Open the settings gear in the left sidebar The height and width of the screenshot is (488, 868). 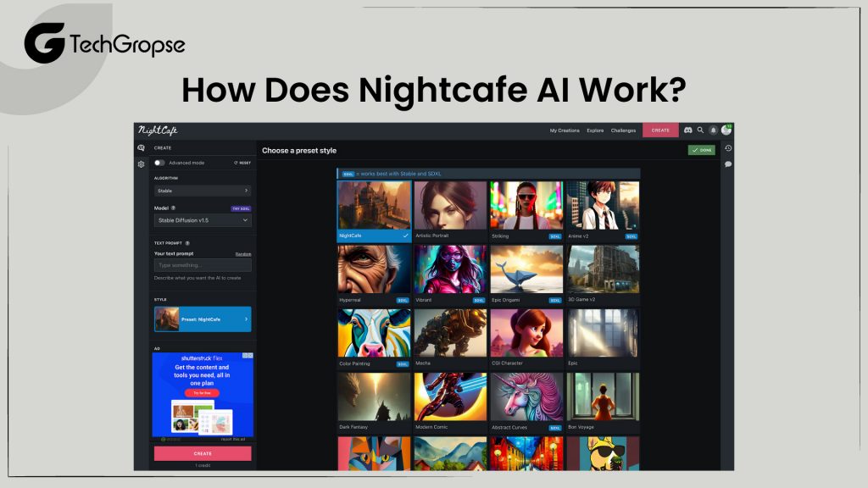pos(141,164)
